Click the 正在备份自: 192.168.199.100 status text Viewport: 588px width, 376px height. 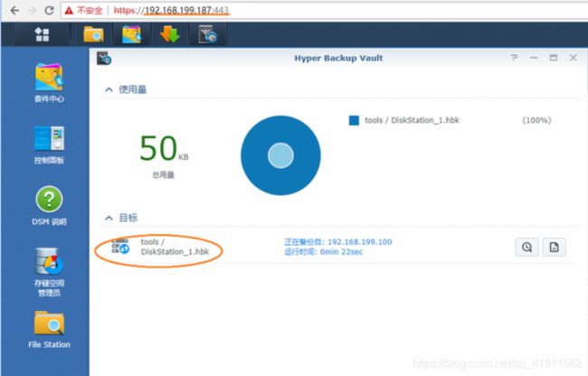point(338,242)
